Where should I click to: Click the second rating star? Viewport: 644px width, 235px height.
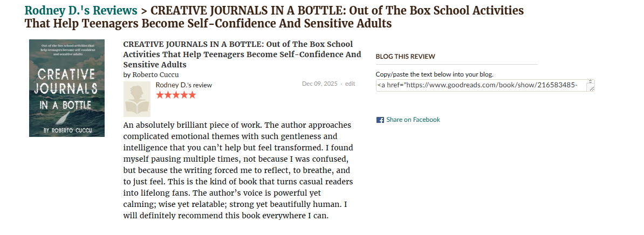[x=168, y=95]
